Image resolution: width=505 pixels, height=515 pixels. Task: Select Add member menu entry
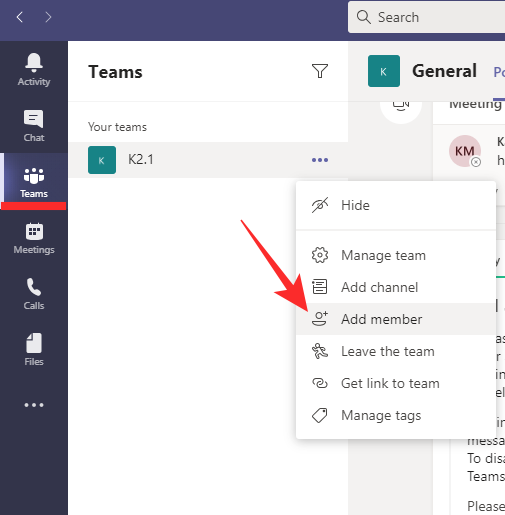(x=396, y=319)
